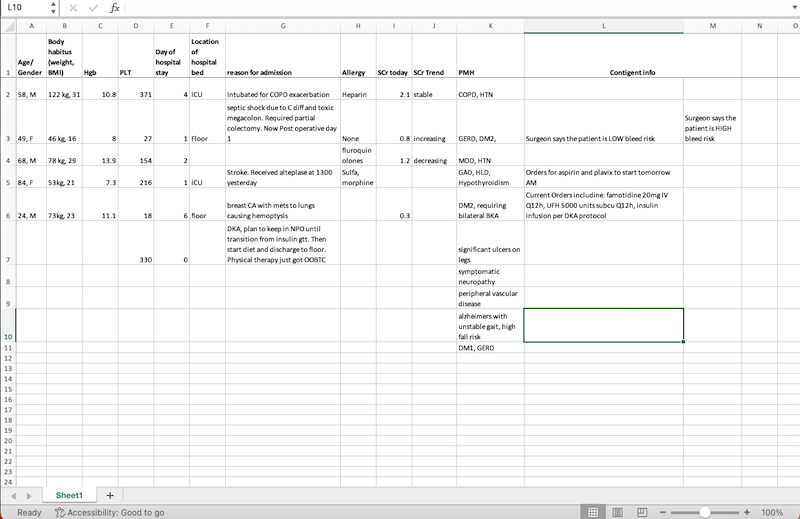Go to previous sheet arrow

pos(14,496)
